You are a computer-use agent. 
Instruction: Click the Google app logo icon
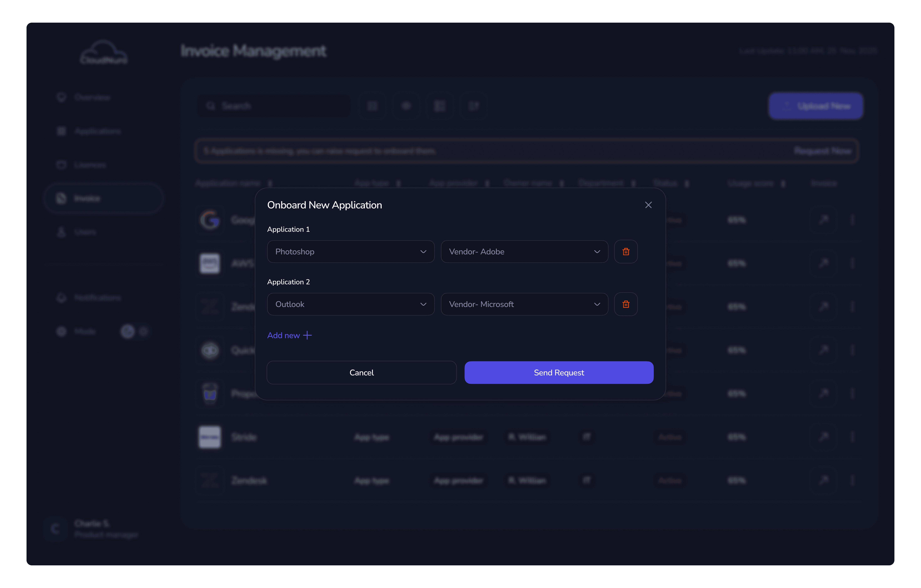point(210,220)
